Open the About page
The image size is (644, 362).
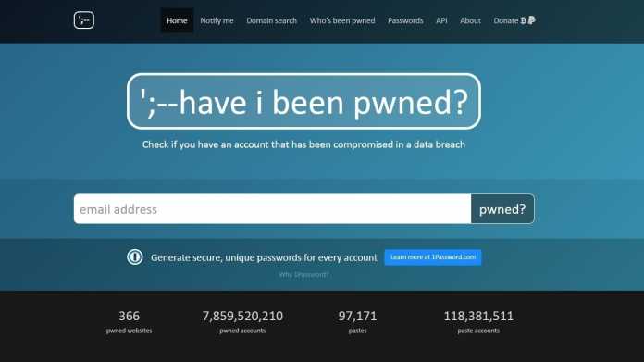[470, 20]
